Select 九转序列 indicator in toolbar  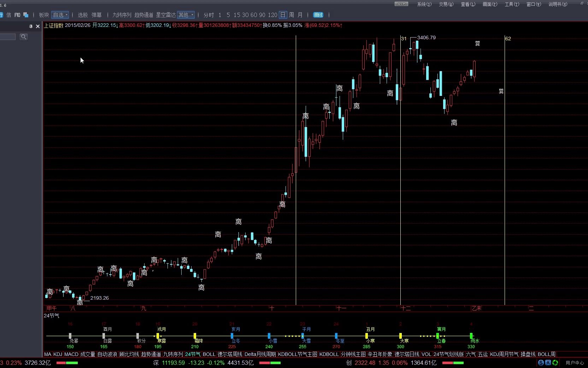pos(122,15)
